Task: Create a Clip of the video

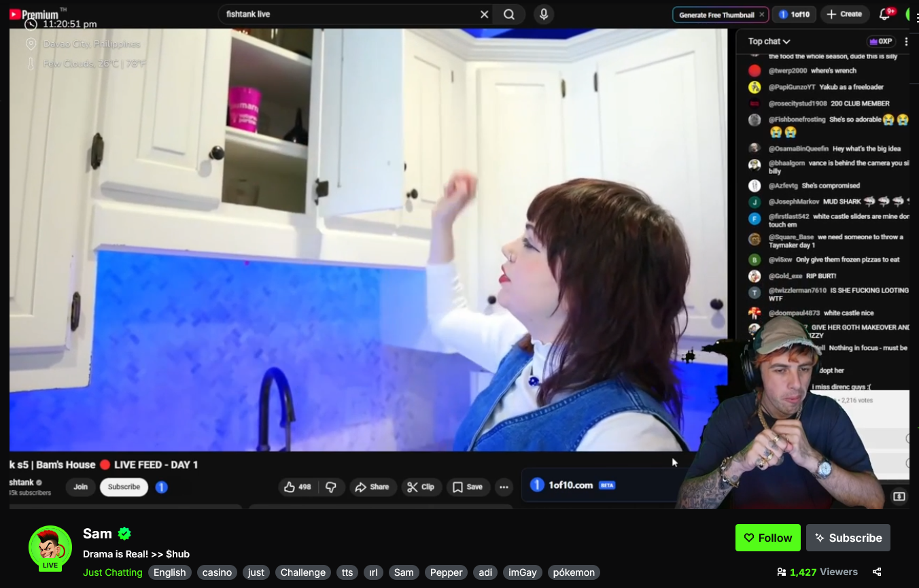Action: (x=421, y=487)
